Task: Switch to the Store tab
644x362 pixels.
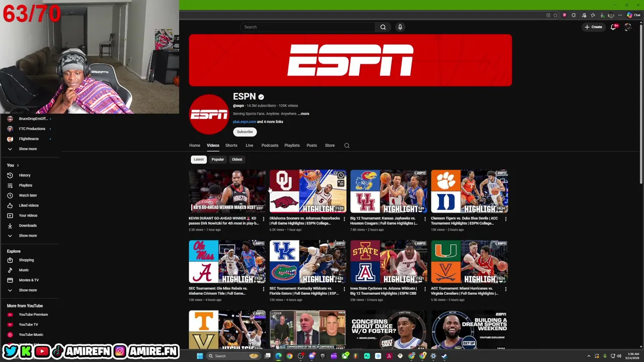Action: pos(330,145)
